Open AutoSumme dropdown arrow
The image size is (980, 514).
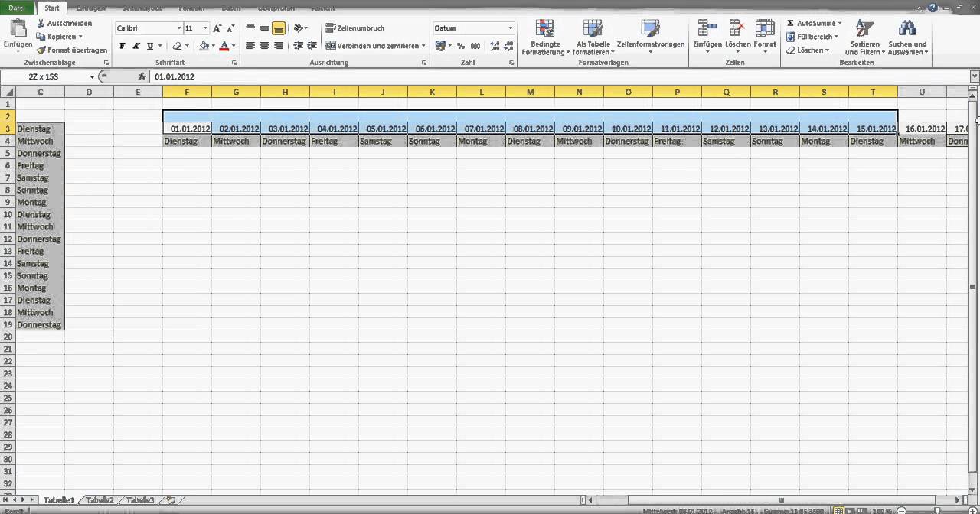(840, 24)
